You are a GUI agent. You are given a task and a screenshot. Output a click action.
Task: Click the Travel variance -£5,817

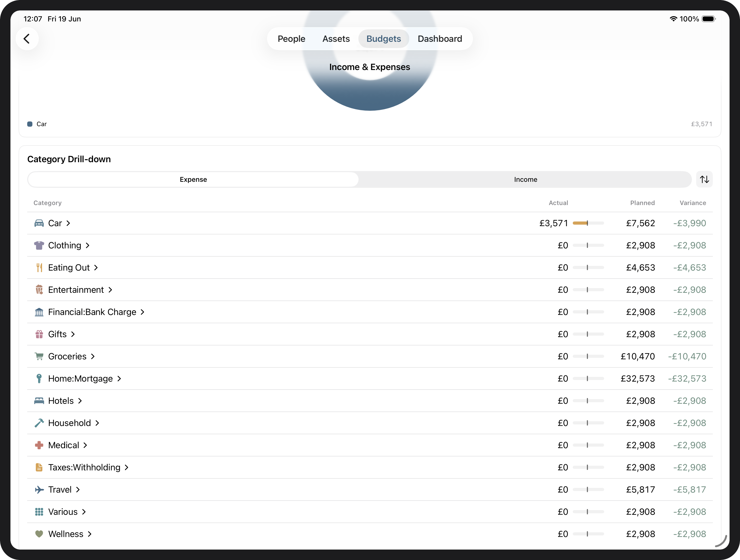[690, 490]
